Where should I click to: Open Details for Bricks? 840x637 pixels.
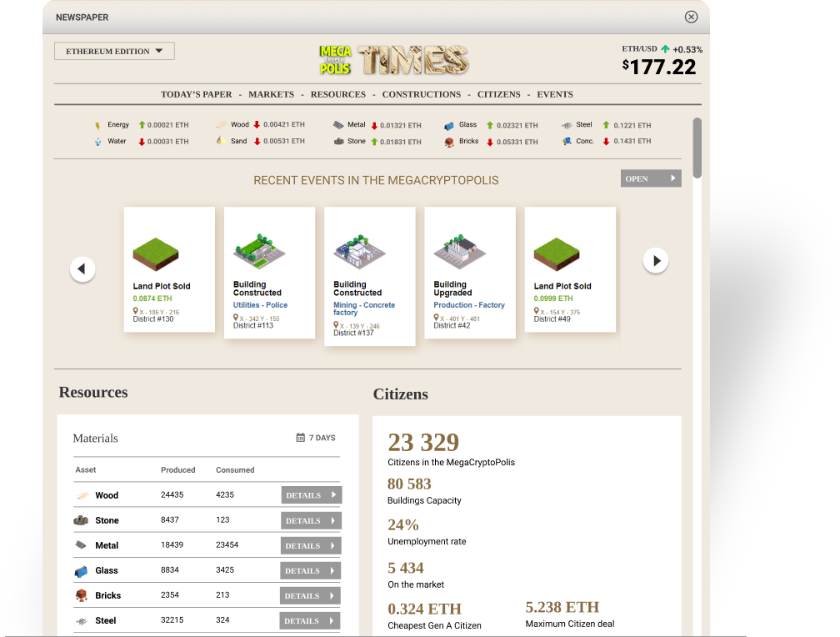[x=310, y=595]
